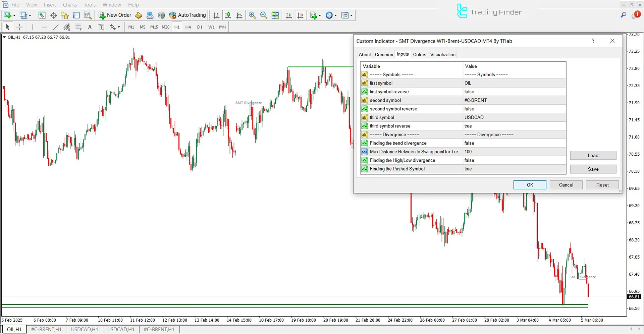
Task: Switch chart to candlestick display
Action: (x=228, y=15)
